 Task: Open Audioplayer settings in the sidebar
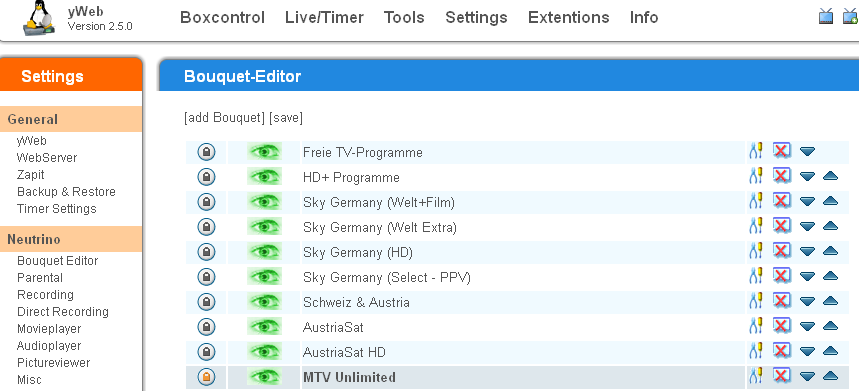pyautogui.click(x=49, y=346)
